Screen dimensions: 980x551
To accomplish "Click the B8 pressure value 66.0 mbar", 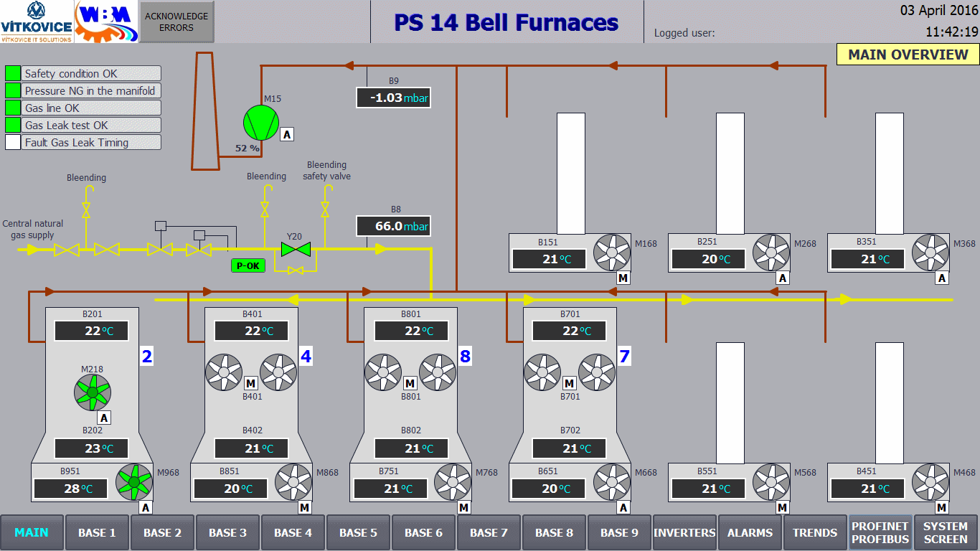I will (394, 226).
